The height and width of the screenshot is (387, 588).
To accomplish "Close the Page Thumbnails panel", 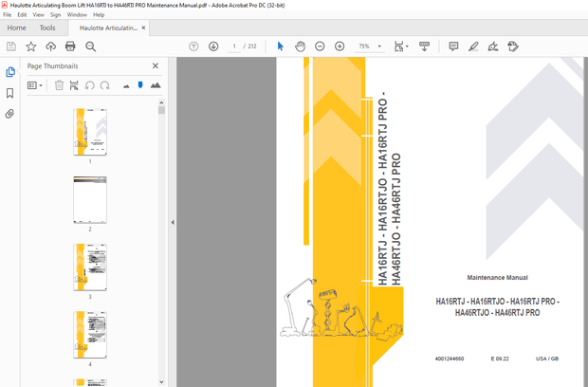I will coord(156,65).
